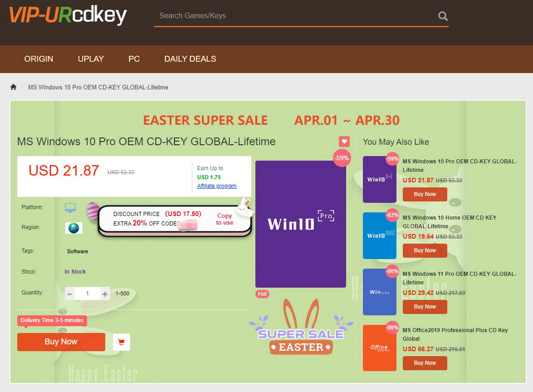
Task: Open the UPLAY menu
Action: point(91,59)
